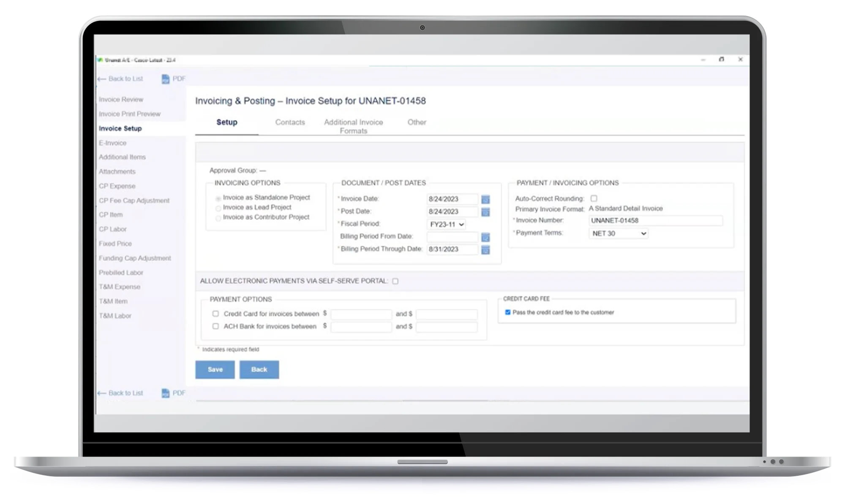Click the Billing Period Through Date field

(452, 249)
